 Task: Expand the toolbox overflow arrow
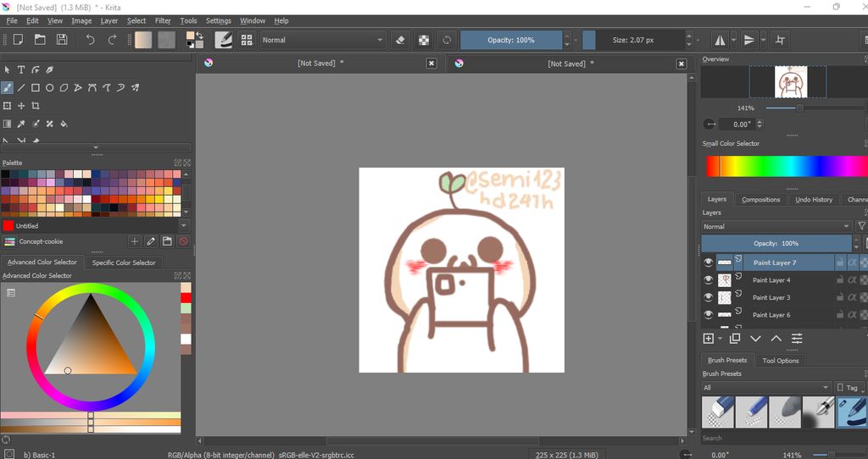click(x=96, y=147)
